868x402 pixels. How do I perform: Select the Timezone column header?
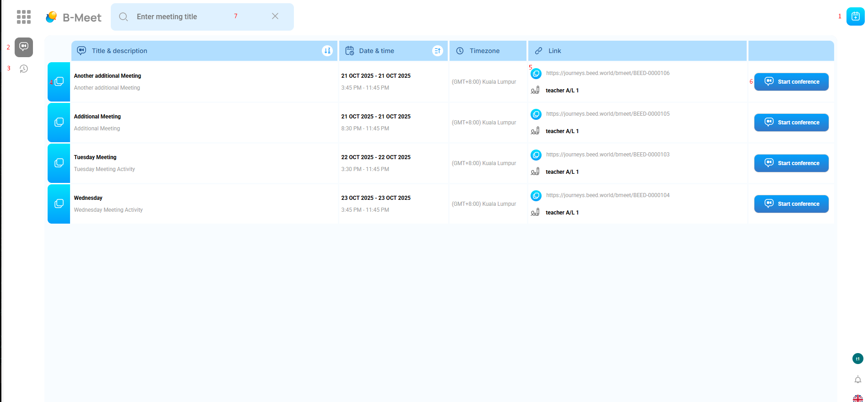pyautogui.click(x=484, y=51)
